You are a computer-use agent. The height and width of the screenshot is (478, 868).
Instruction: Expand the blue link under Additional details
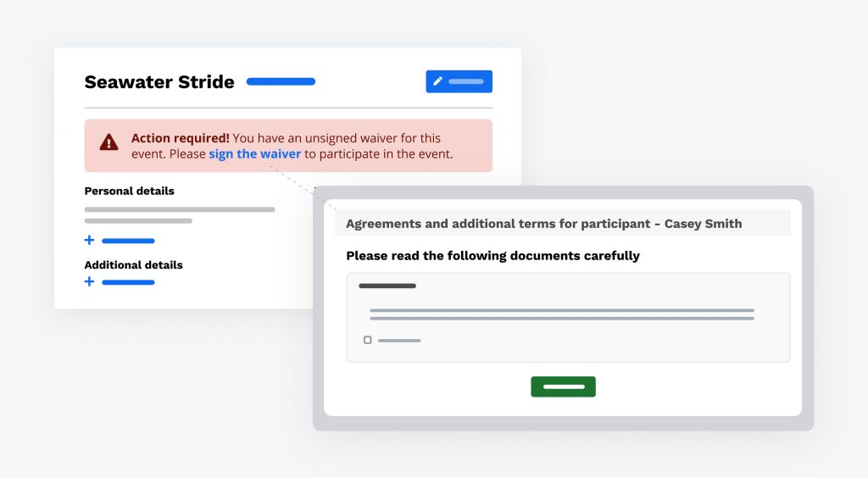pos(128,281)
